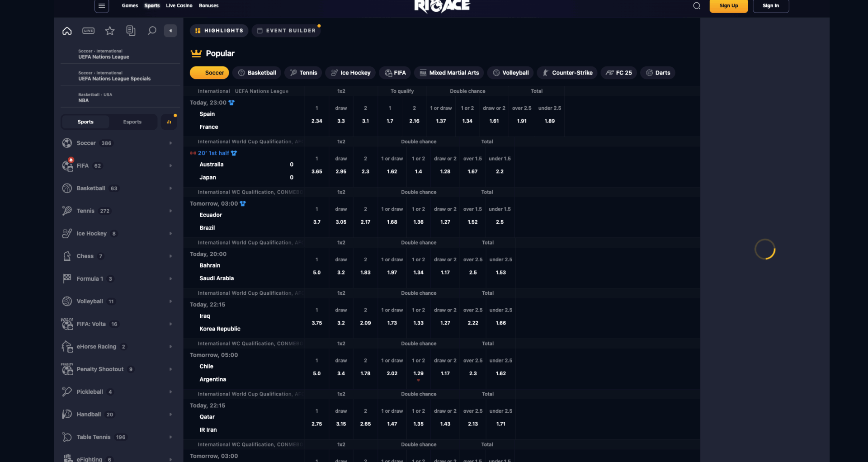Open the Live Casino menu item
Screen dimensions: 868x462
[x=179, y=6]
